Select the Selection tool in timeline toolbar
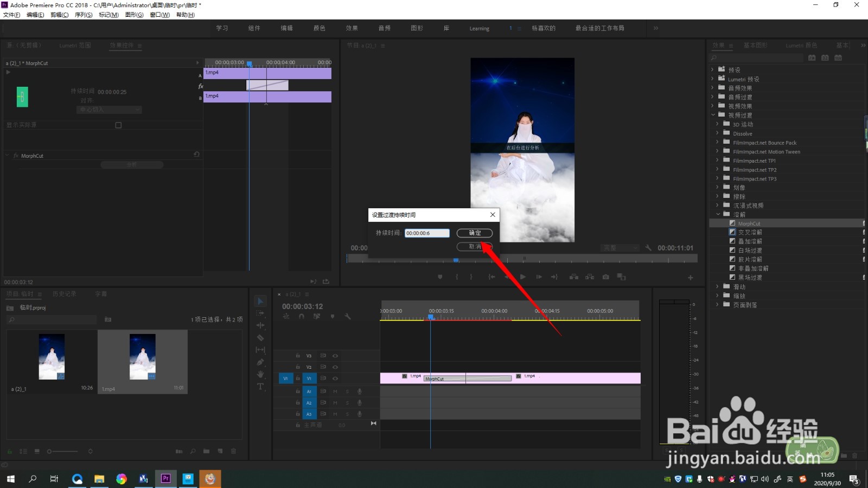 coord(260,301)
